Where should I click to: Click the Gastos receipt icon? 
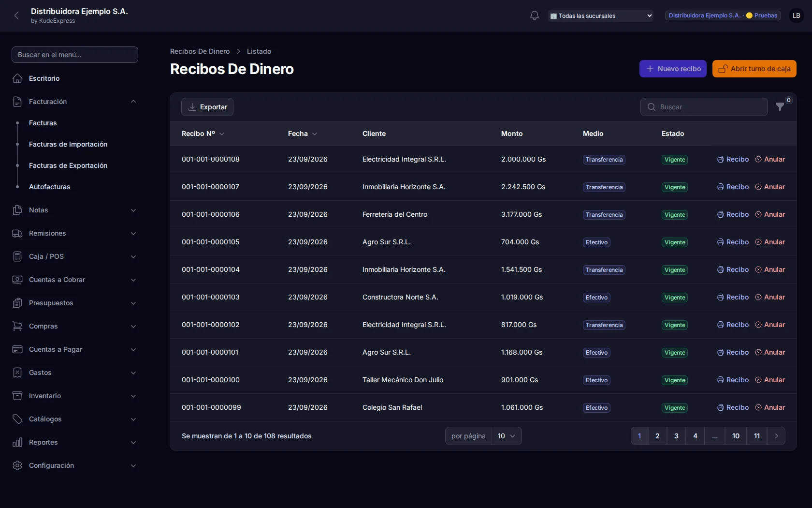(17, 373)
